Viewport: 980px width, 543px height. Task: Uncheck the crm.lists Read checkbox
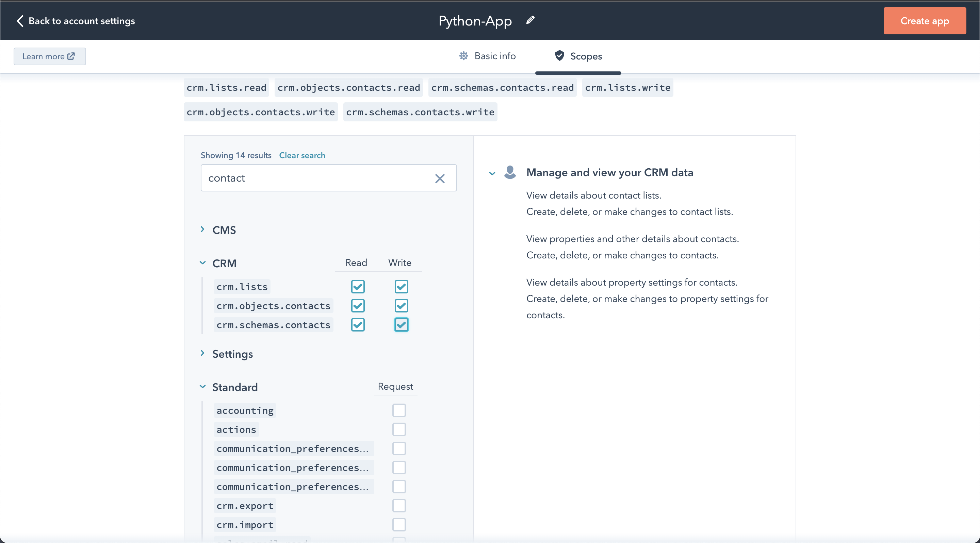358,287
